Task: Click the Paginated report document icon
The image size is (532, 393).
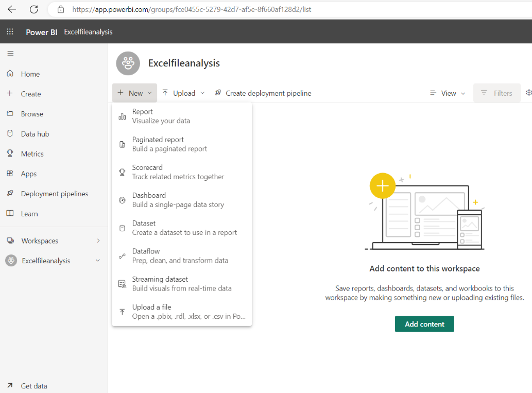Action: click(x=122, y=145)
